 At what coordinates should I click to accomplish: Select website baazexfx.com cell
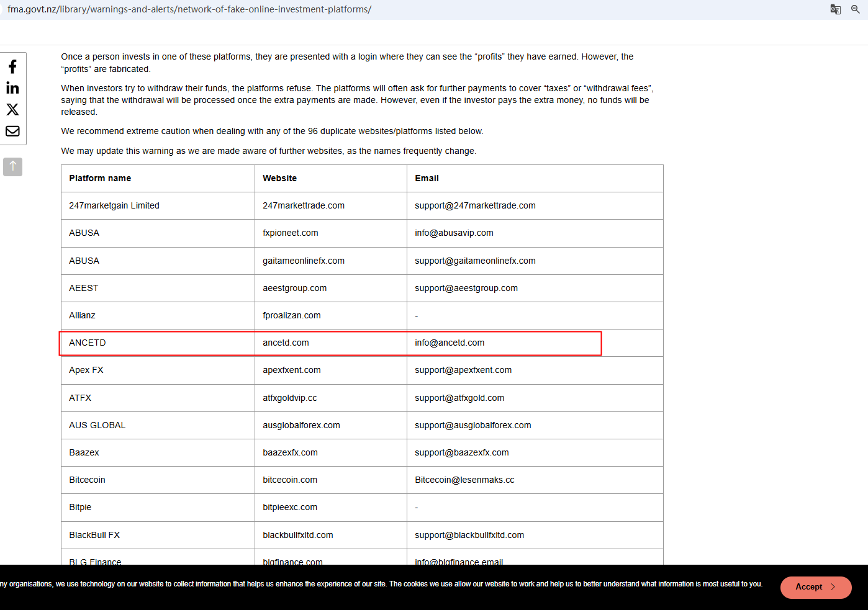331,452
